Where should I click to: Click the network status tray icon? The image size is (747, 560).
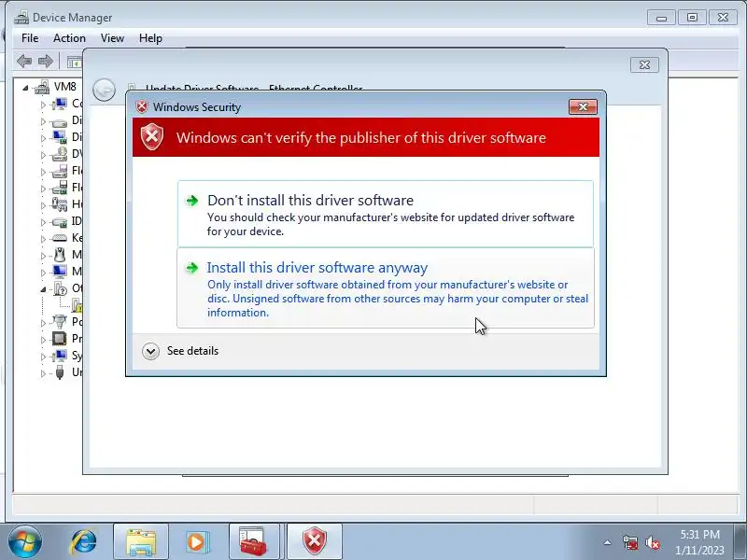tap(629, 542)
